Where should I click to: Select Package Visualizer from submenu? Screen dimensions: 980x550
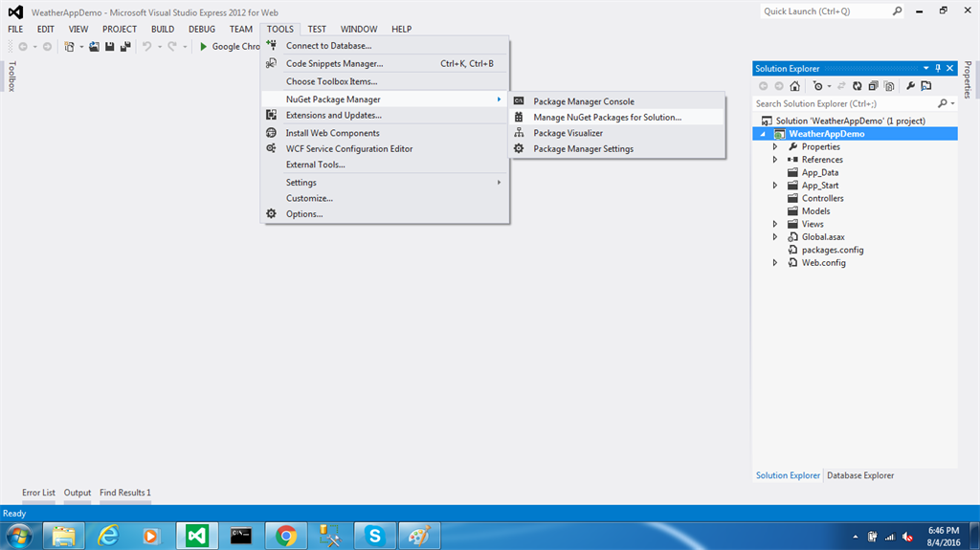pos(617,133)
